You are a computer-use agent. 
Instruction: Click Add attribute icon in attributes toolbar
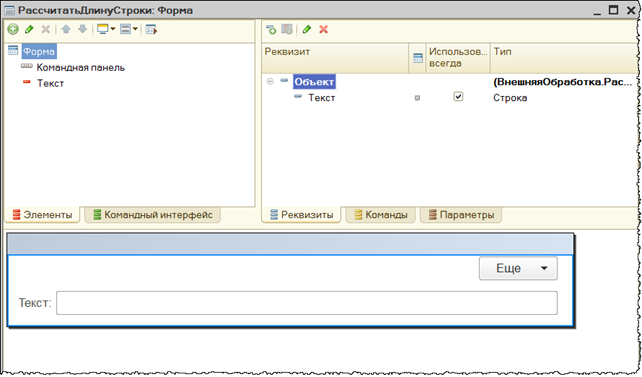(x=271, y=29)
